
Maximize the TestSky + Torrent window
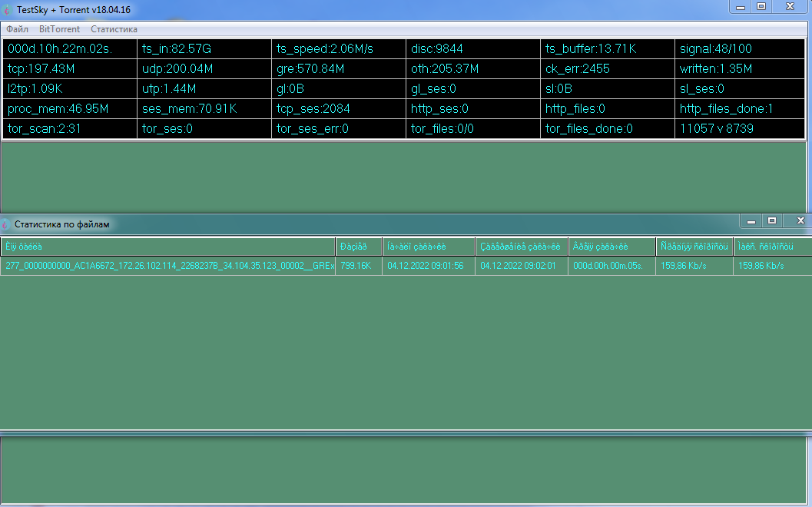[761, 6]
